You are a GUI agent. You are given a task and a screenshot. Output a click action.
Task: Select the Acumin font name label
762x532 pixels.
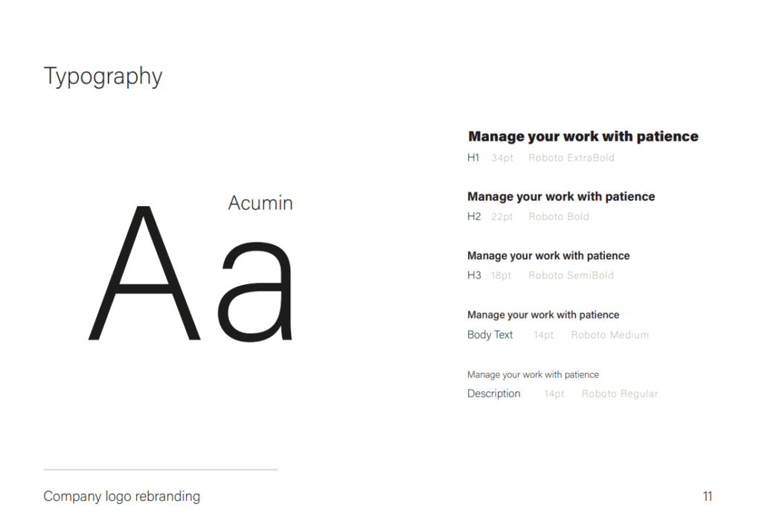click(x=260, y=203)
